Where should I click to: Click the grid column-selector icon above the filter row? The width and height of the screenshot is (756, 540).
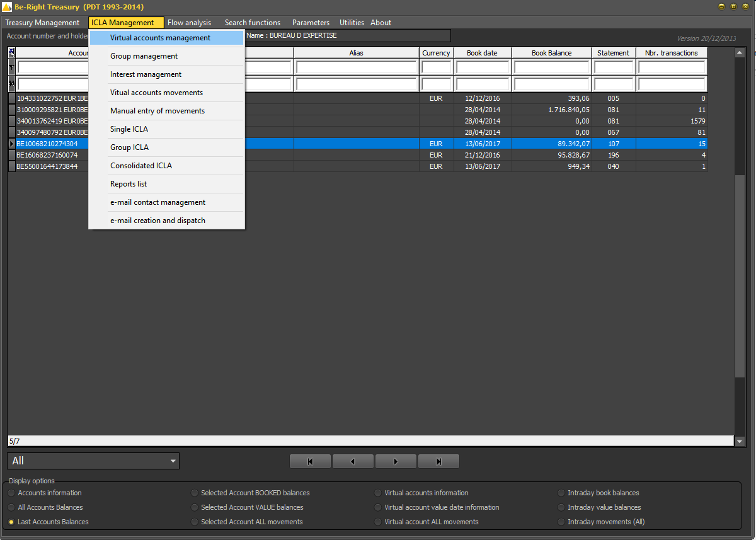pos(11,53)
